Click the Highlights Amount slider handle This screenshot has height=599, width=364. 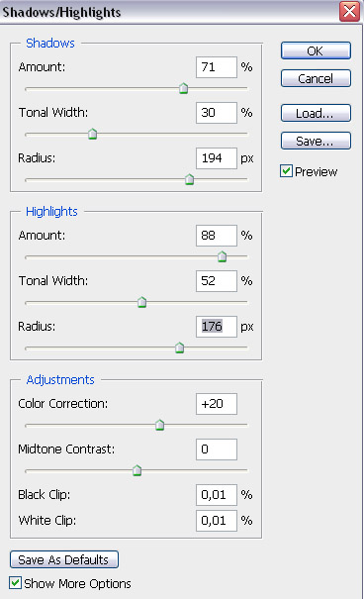coord(223,256)
